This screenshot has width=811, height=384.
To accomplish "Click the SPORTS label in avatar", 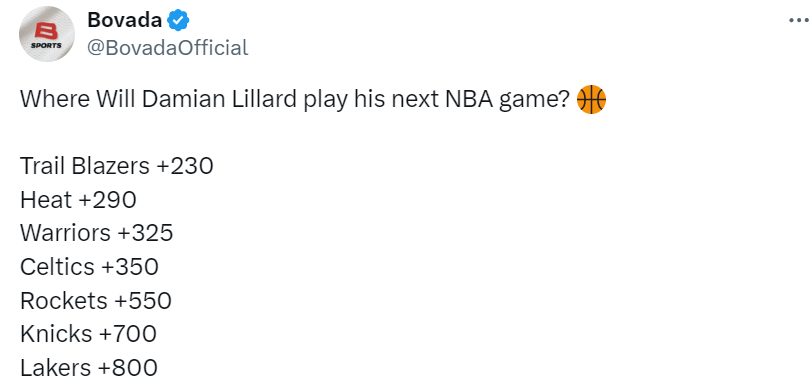I will point(46,46).
